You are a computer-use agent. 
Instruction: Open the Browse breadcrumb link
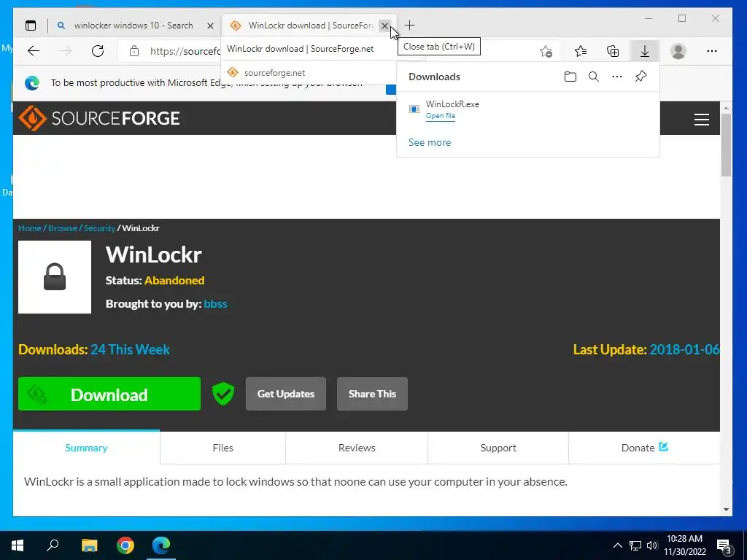pyautogui.click(x=63, y=228)
